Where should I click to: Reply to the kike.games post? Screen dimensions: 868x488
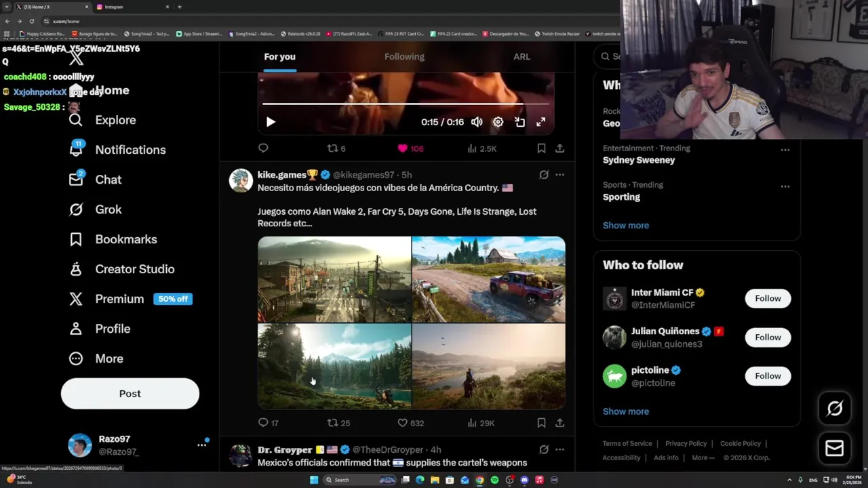click(269, 423)
